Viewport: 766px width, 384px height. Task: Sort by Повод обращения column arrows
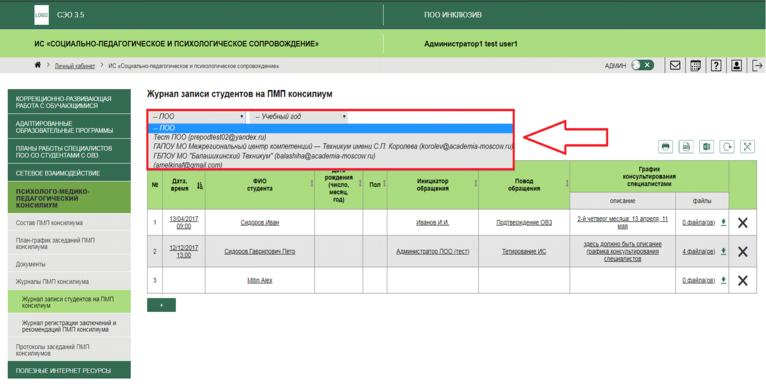(567, 183)
